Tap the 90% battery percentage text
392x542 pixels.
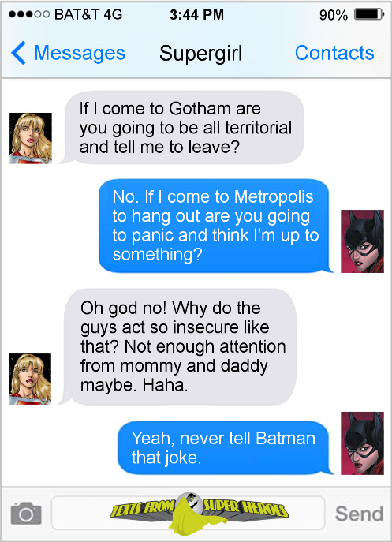[x=334, y=15]
